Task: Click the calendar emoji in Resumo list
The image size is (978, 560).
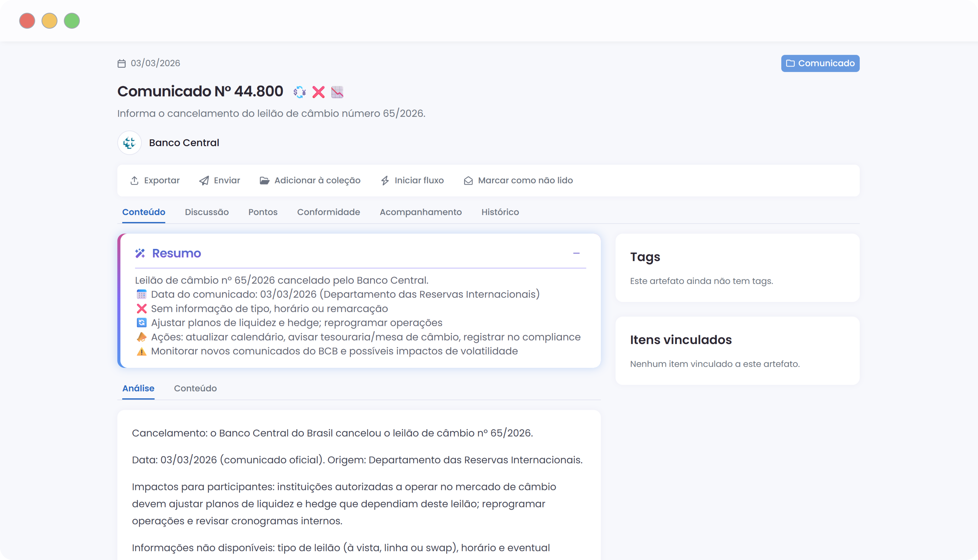Action: point(142,294)
